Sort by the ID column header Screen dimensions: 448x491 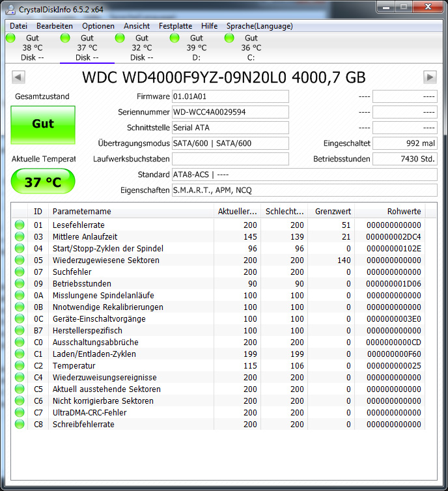tap(38, 212)
